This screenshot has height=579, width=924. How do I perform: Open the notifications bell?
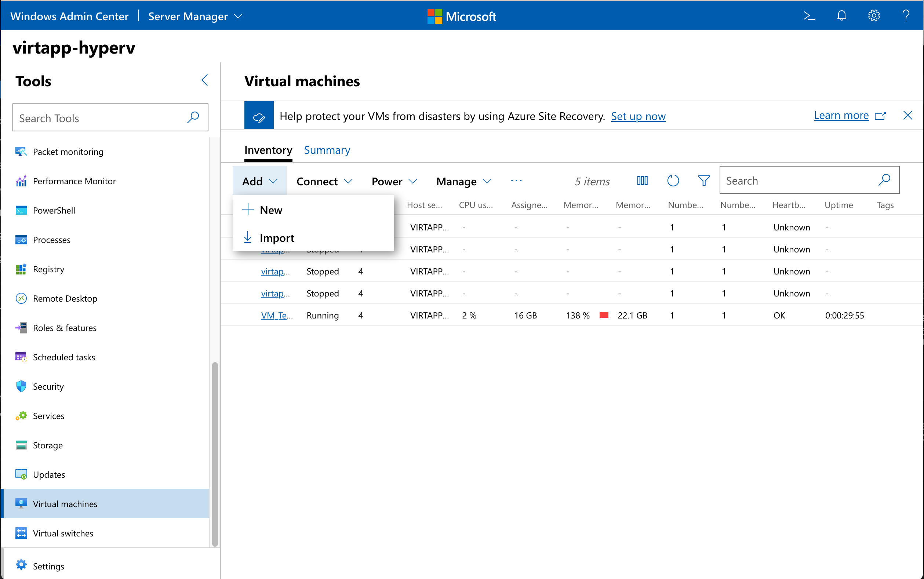841,16
